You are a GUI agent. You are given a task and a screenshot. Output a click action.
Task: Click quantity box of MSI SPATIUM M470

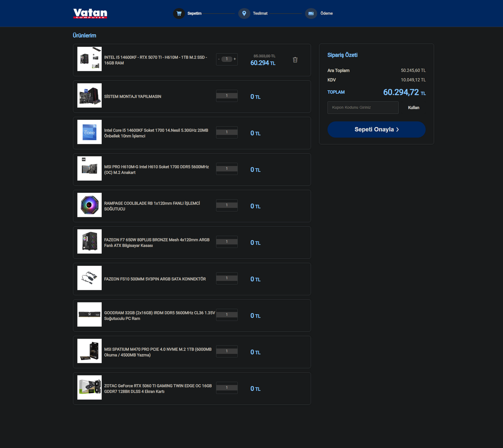tap(227, 351)
